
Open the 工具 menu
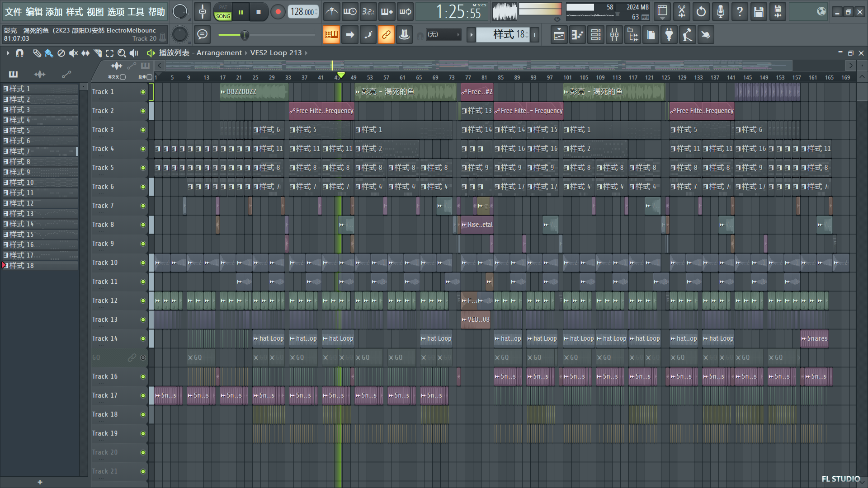[136, 12]
